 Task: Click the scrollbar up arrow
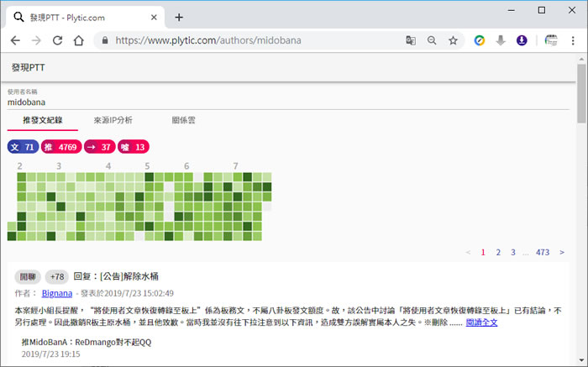[x=581, y=59]
